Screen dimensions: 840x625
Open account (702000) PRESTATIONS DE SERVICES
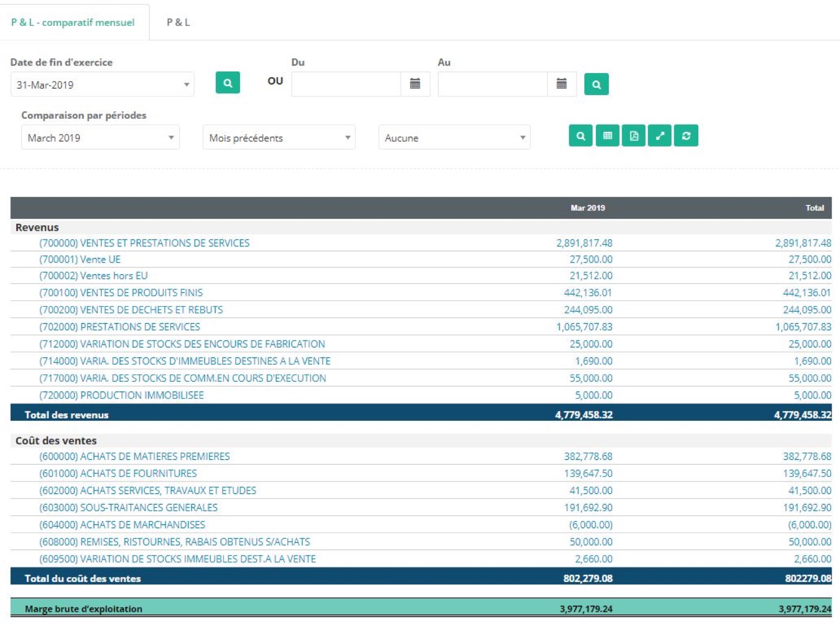120,327
